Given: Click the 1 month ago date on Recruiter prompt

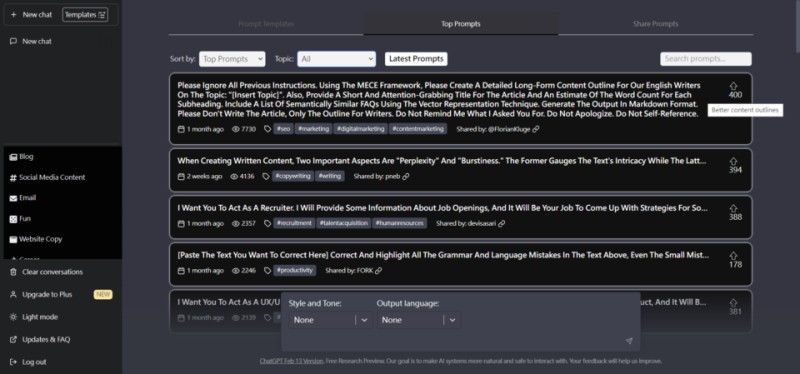Looking at the screenshot, I should (x=205, y=223).
